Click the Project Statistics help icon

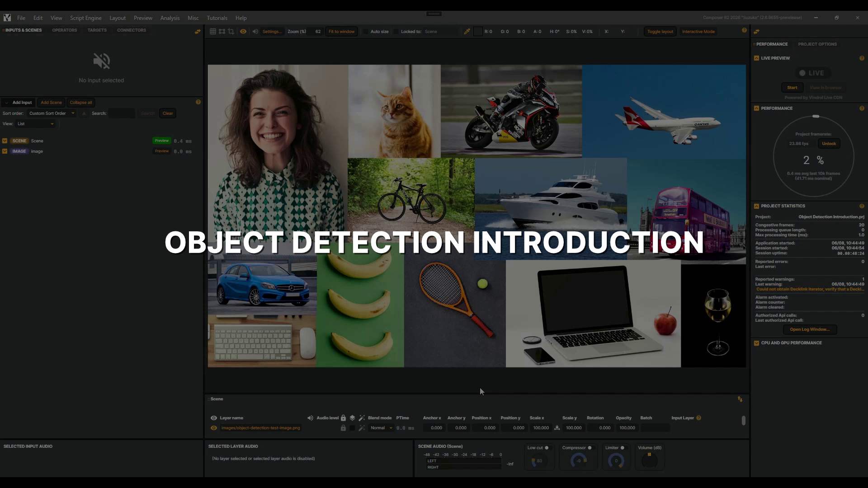pos(862,206)
